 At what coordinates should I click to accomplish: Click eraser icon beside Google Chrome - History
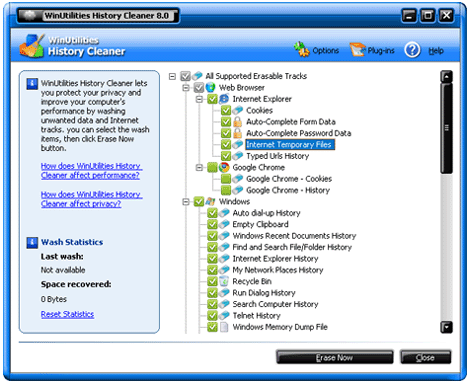[237, 190]
